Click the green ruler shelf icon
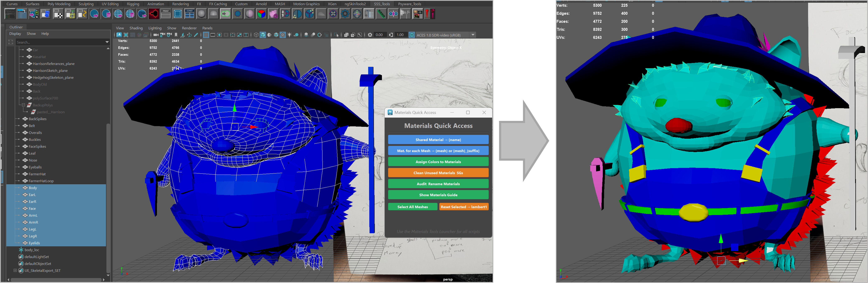The image size is (868, 283). click(x=381, y=14)
